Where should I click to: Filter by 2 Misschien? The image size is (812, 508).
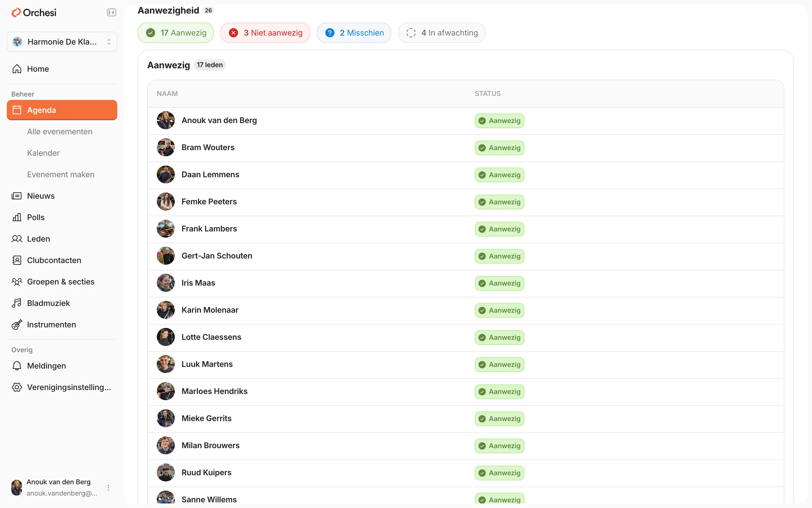click(x=354, y=32)
